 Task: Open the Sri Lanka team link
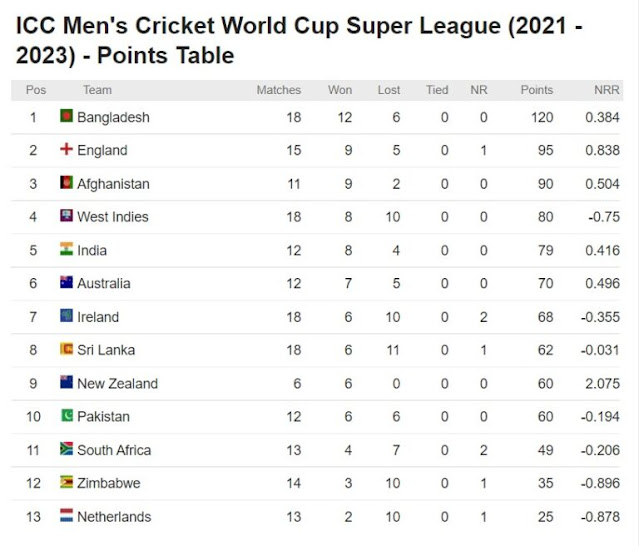[x=106, y=350]
